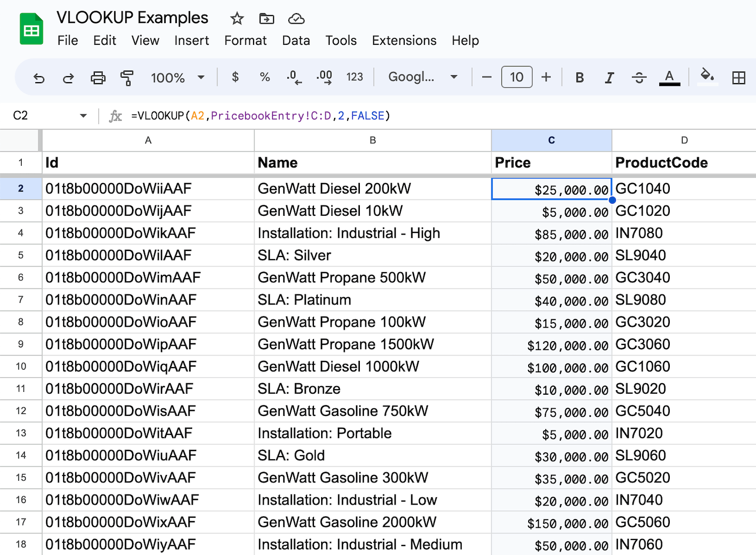Screen dimensions: 756x555
Task: Open the fill color picker
Action: click(707, 77)
